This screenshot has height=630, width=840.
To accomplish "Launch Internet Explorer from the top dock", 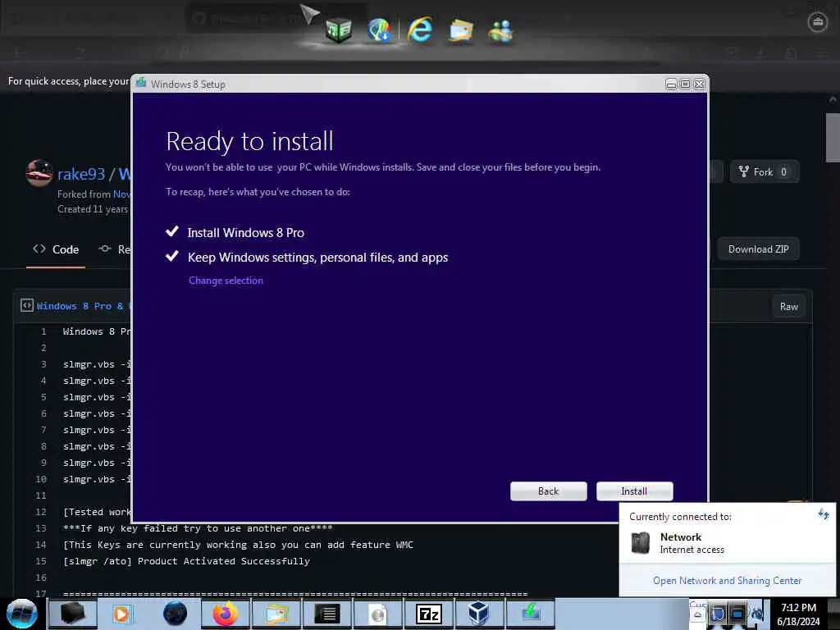I will pos(419,30).
